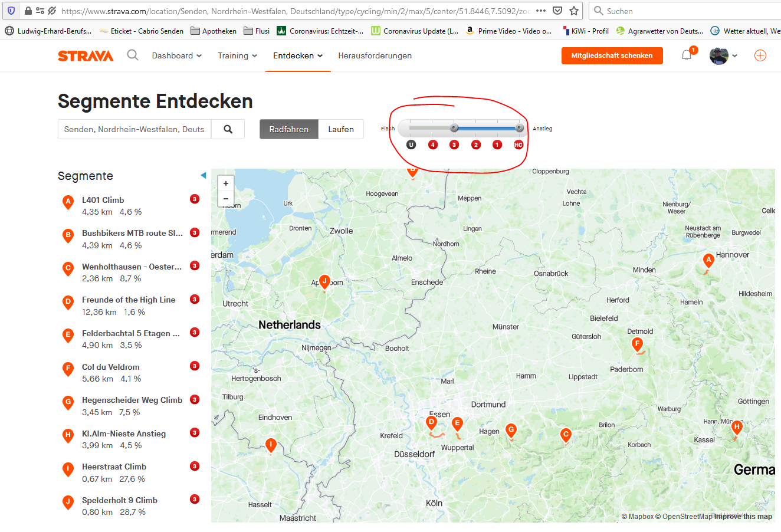Viewport: 781px width, 532px height.
Task: Click the right handle of climb slider
Action: point(519,128)
